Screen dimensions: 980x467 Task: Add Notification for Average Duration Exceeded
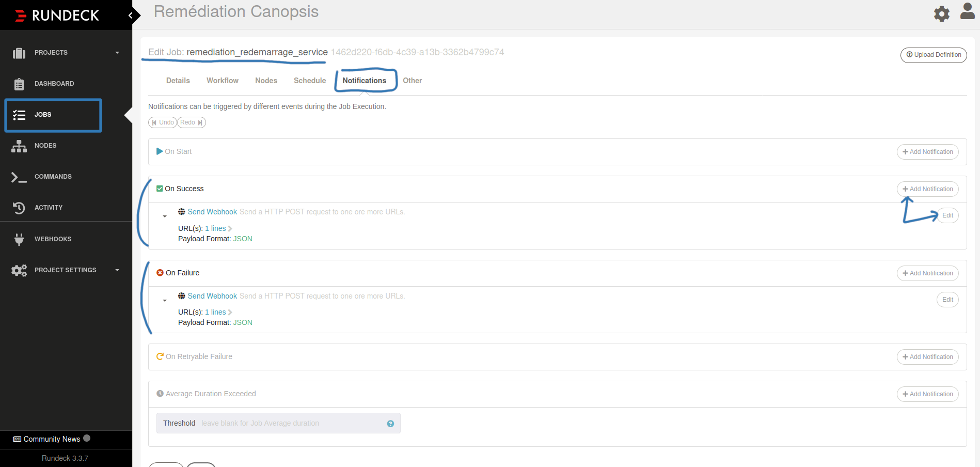(927, 394)
